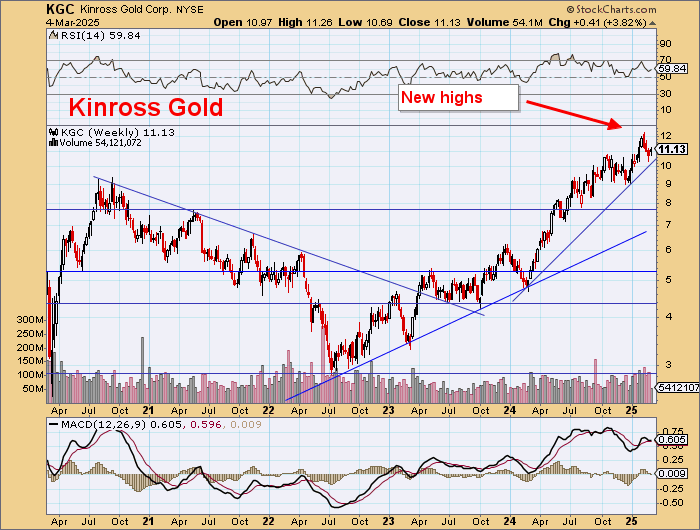
Task: Click the 8 price axis label
Action: pyautogui.click(x=668, y=203)
